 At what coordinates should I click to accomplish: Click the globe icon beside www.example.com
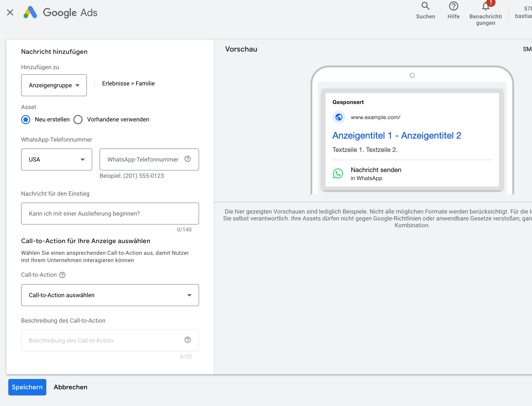click(339, 117)
